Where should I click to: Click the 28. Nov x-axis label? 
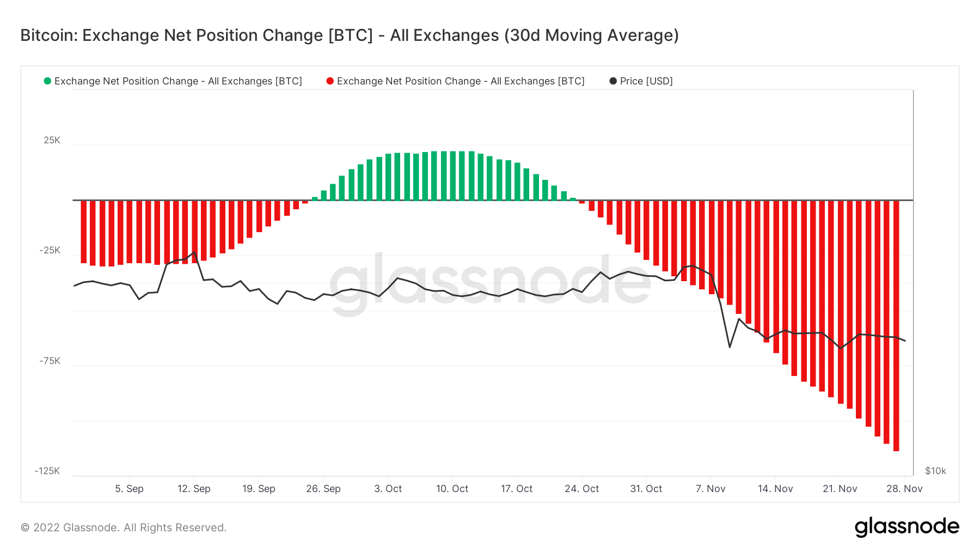(x=904, y=489)
